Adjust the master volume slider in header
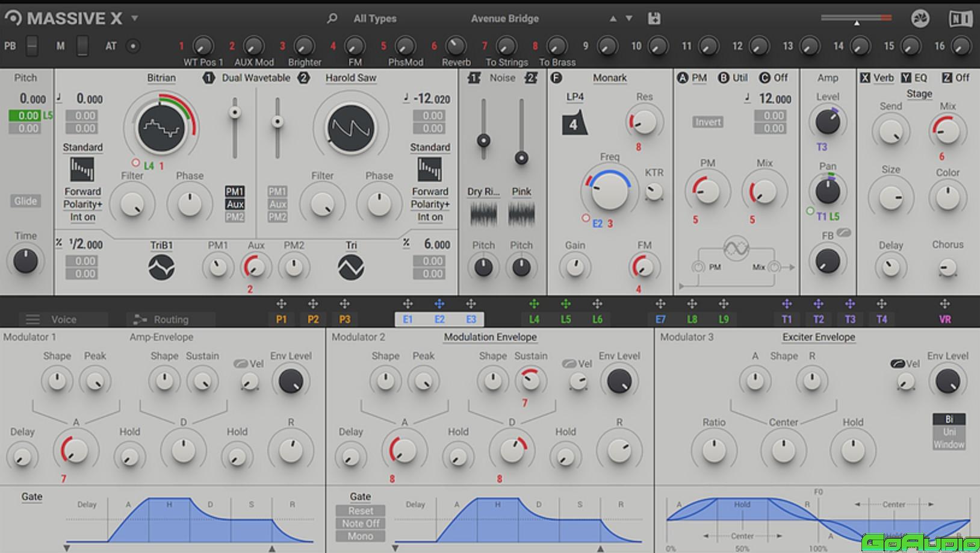Image resolution: width=980 pixels, height=553 pixels. 855,19
